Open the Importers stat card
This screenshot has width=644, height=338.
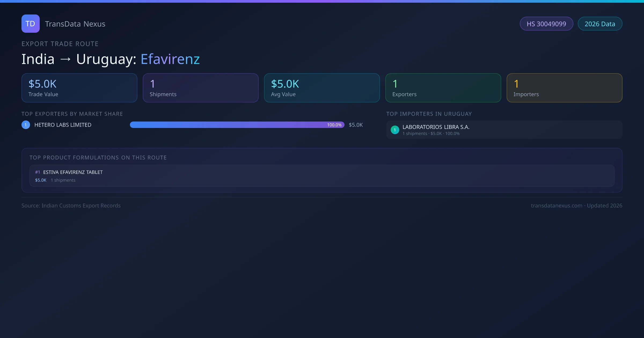coord(564,88)
